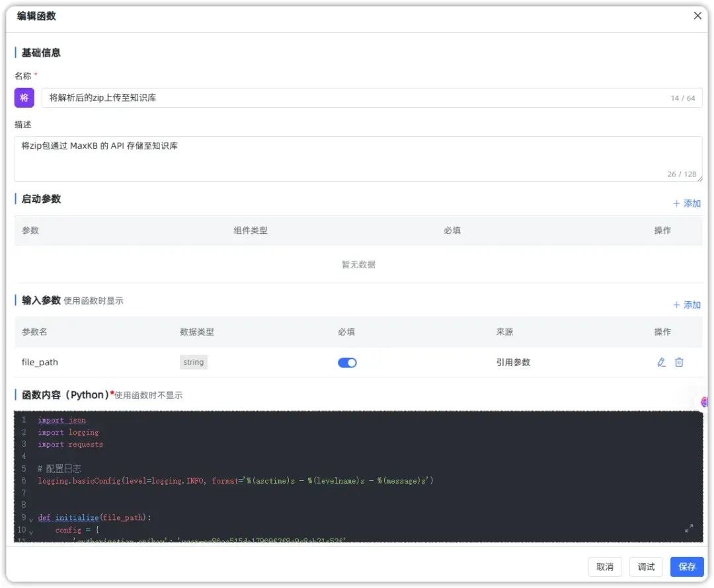Add a startup parameter via 添加 link
This screenshot has height=588, width=714.
687,203
